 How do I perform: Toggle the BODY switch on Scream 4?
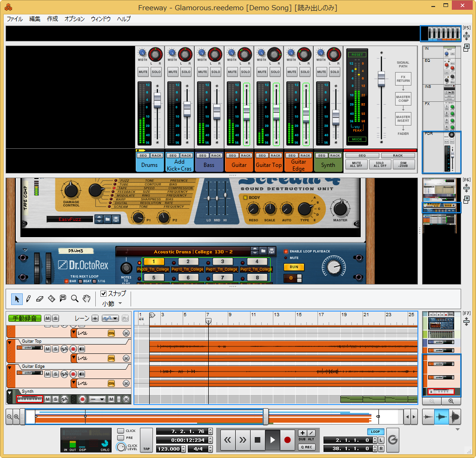(x=245, y=198)
